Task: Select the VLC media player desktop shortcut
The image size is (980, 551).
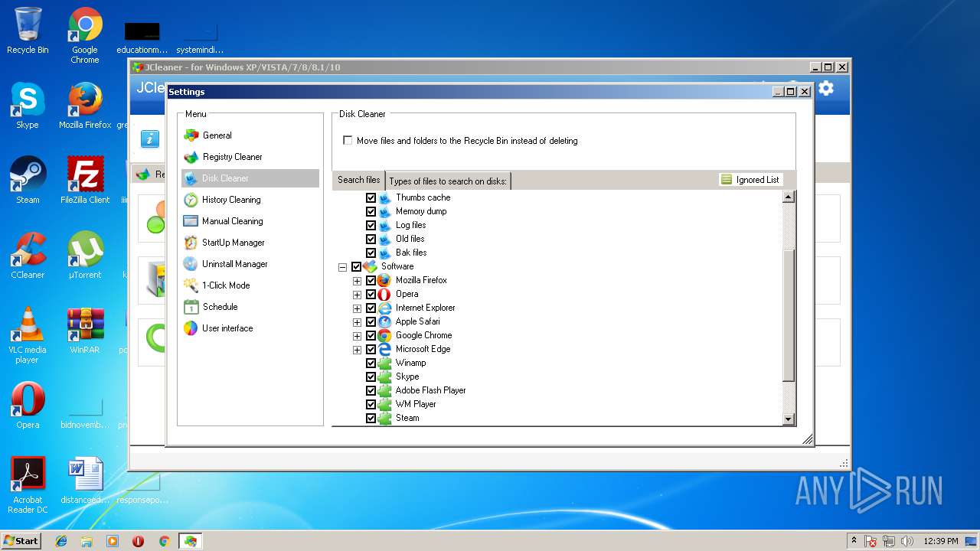Action: coord(28,335)
